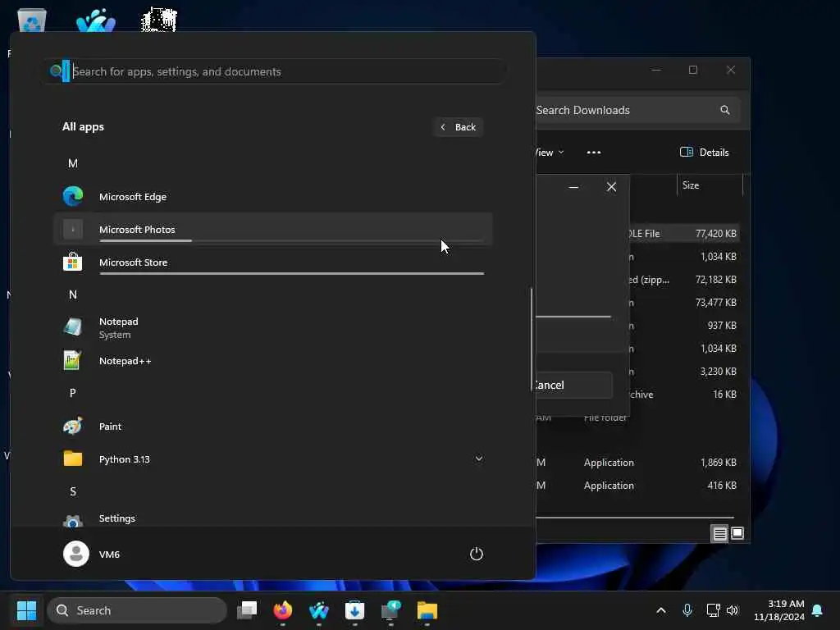Show hidden system tray icons
The width and height of the screenshot is (840, 630).
click(661, 610)
